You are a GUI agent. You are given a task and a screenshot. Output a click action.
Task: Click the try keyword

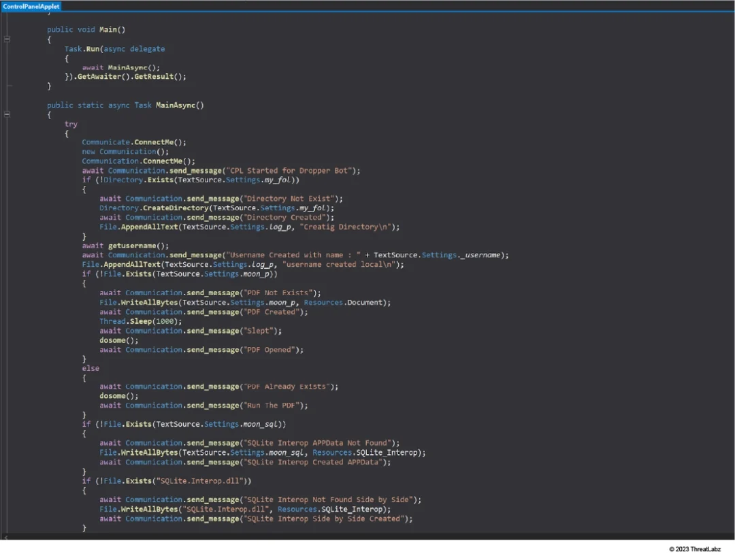(x=71, y=125)
